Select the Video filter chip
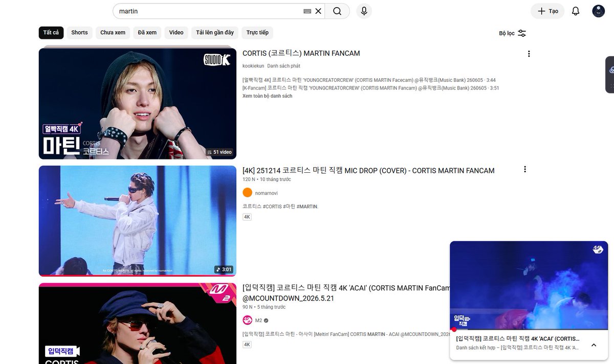Image resolution: width=614 pixels, height=364 pixels. coord(176,33)
